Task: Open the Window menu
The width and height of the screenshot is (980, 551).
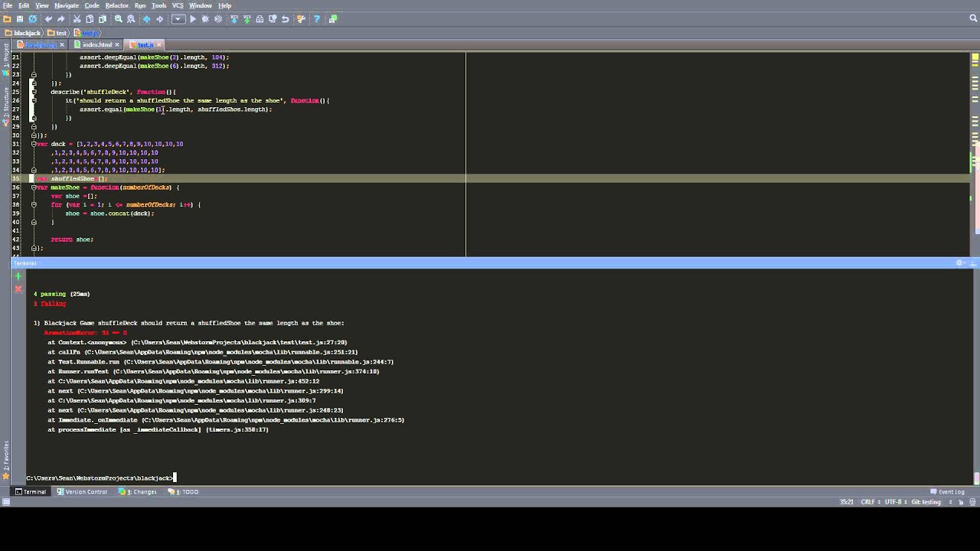Action: tap(201, 5)
